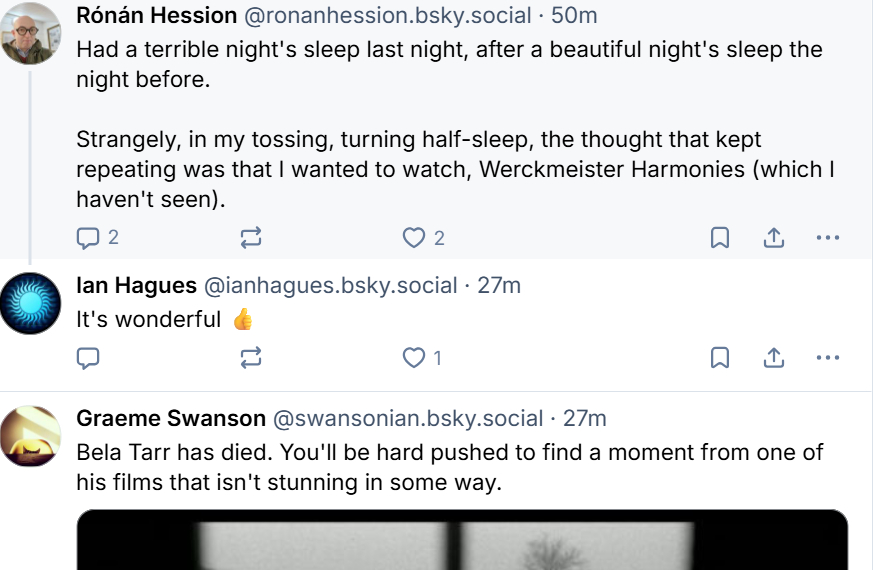The image size is (882, 570).
Task: Share Ian Hagues' reply
Action: click(x=773, y=357)
